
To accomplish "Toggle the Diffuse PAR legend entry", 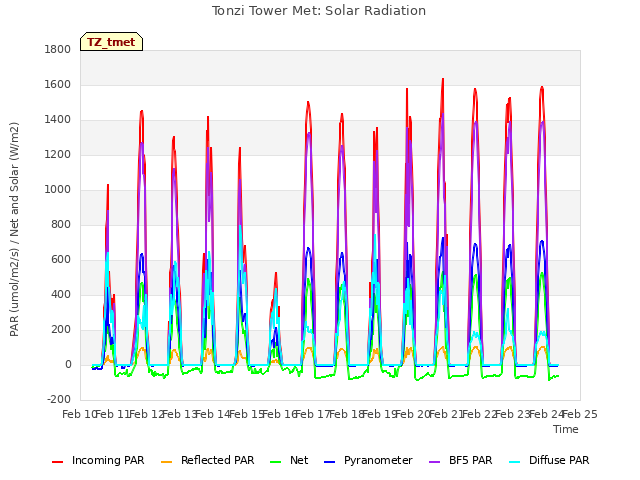I will 549,460.
